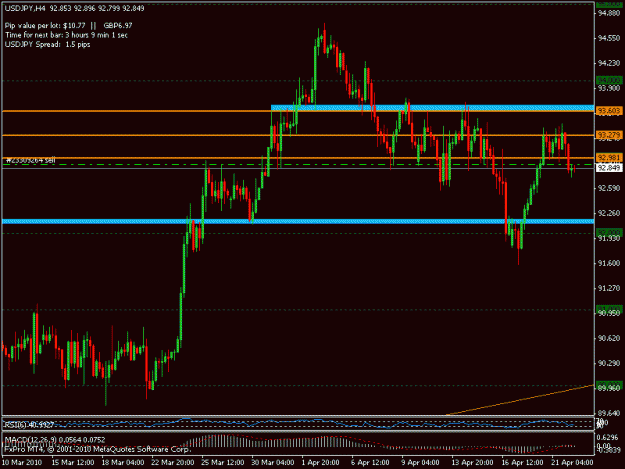This screenshot has height=469, width=625.
Task: Click the 94.880 price scale value
Action: [609, 13]
